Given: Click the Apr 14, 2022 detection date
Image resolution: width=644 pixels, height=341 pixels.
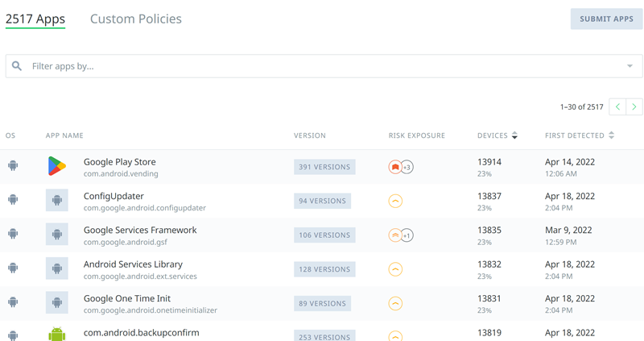Looking at the screenshot, I should tap(570, 162).
